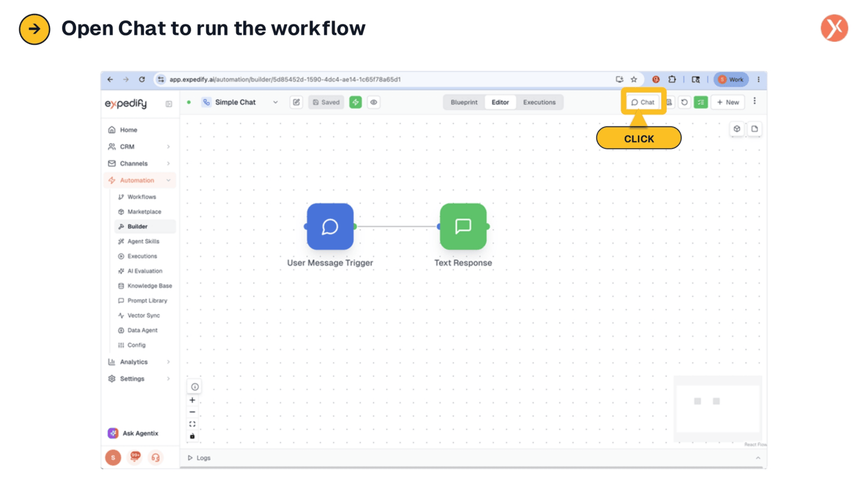Screen dimensions: 868x488
Task: Click the green lightning activate icon
Action: click(355, 102)
